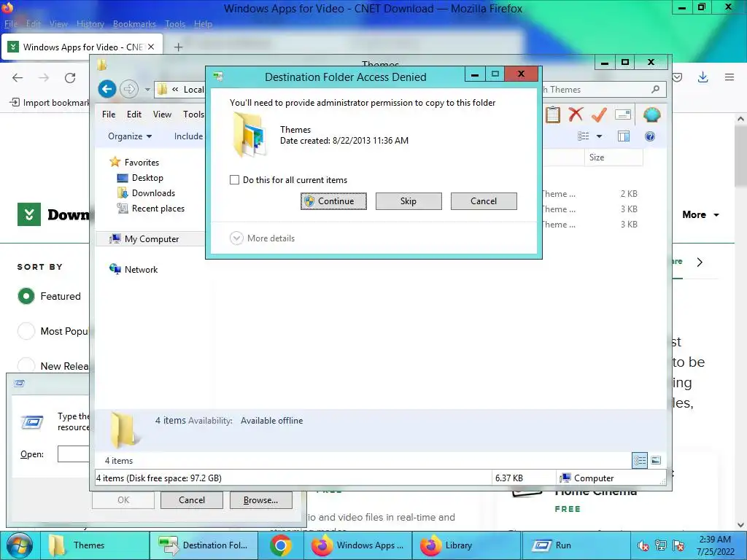The height and width of the screenshot is (560, 747).
Task: Close the Windows Apps for Video tab
Action: [x=151, y=47]
